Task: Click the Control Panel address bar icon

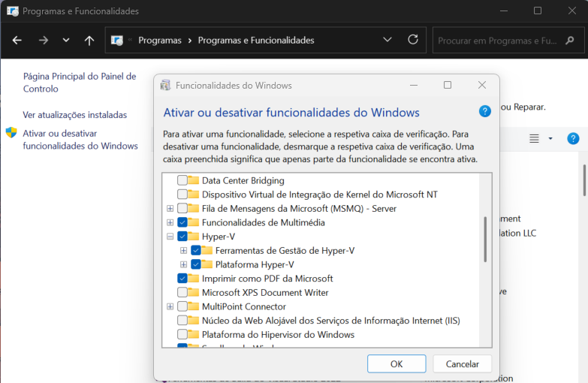Action: pos(117,41)
